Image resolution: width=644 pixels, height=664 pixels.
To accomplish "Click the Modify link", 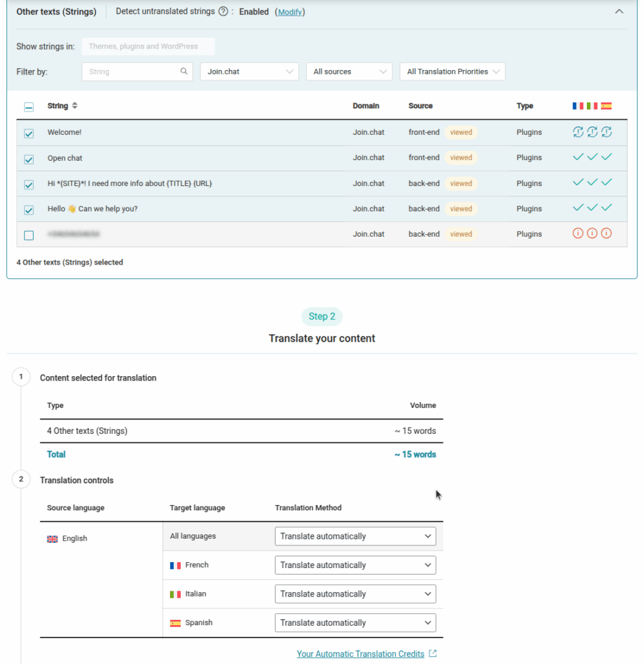I will click(x=290, y=12).
